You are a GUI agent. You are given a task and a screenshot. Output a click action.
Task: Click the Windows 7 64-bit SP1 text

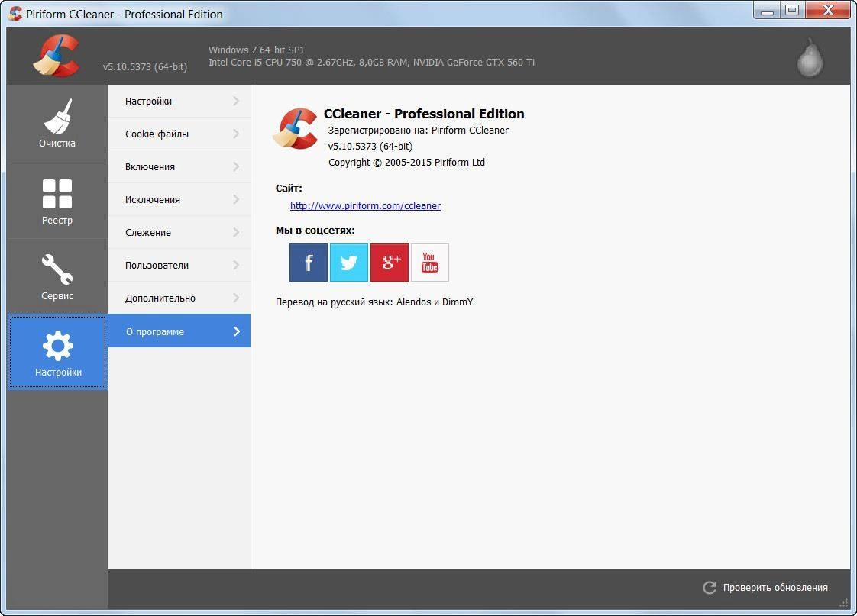click(x=257, y=50)
